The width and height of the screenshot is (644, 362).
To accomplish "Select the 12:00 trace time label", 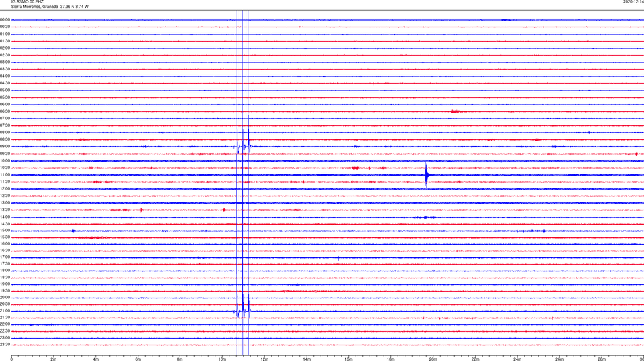I will pos(5,189).
